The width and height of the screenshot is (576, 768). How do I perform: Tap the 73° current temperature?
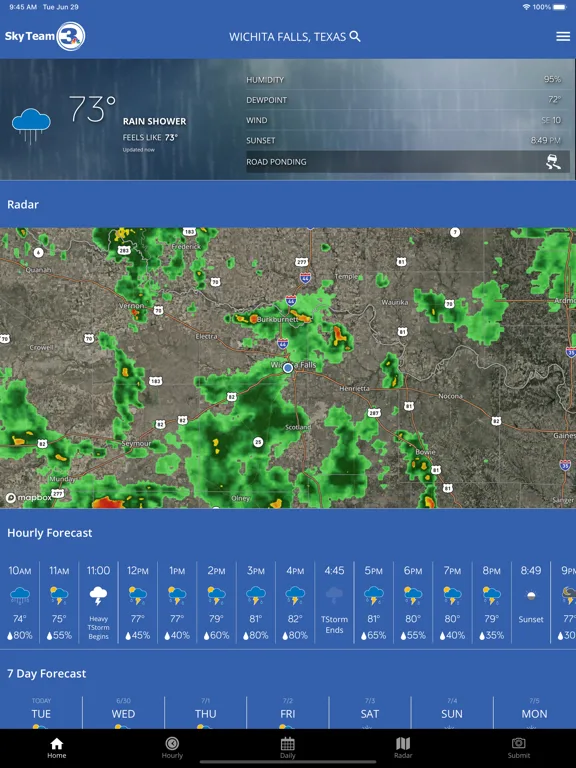coord(92,109)
